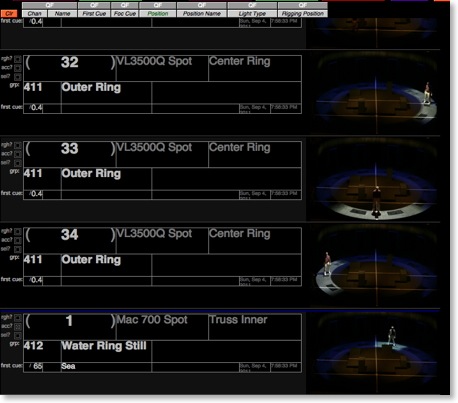Image resolution: width=458 pixels, height=403 pixels.
Task: Select the VL3500Q Spot field of channel 32
Action: click(162, 68)
